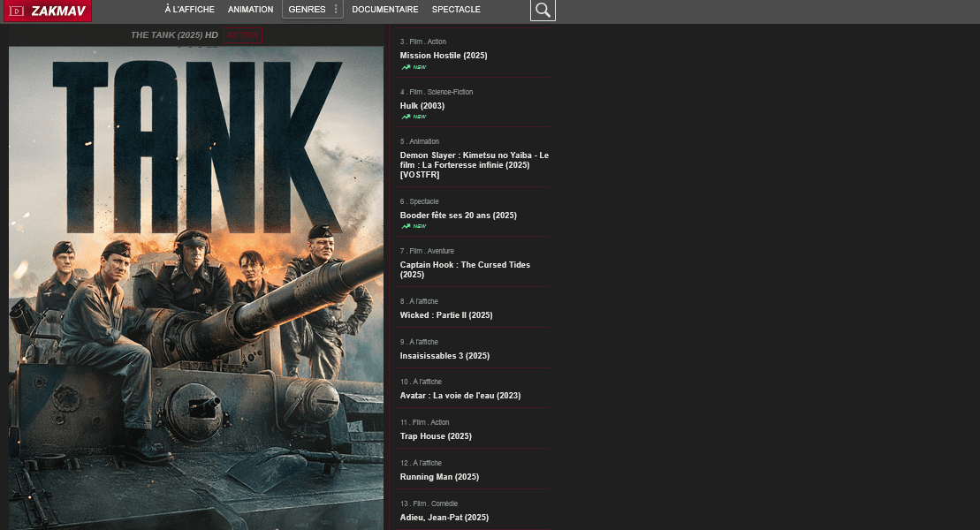Open Wicked : Partie II (2025)
Image resolution: width=980 pixels, height=530 pixels.
click(x=446, y=315)
